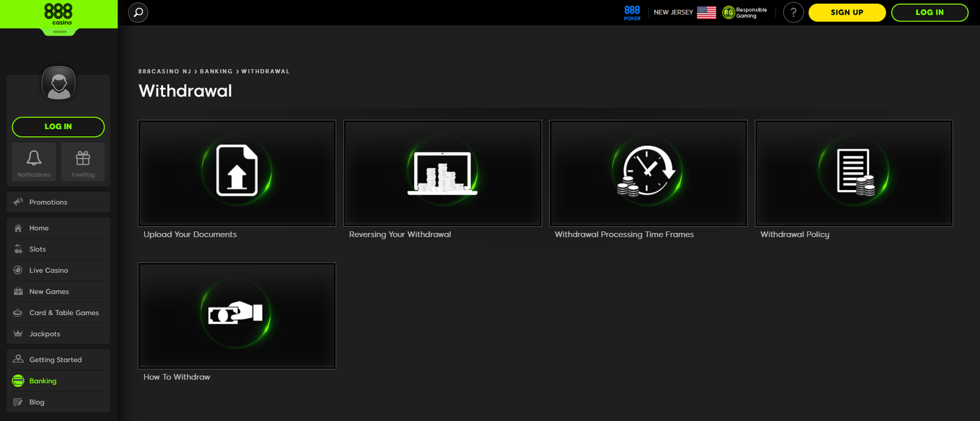Screen dimensions: 980x421
Task: Go to Card & Table Games menu item
Action: point(58,313)
